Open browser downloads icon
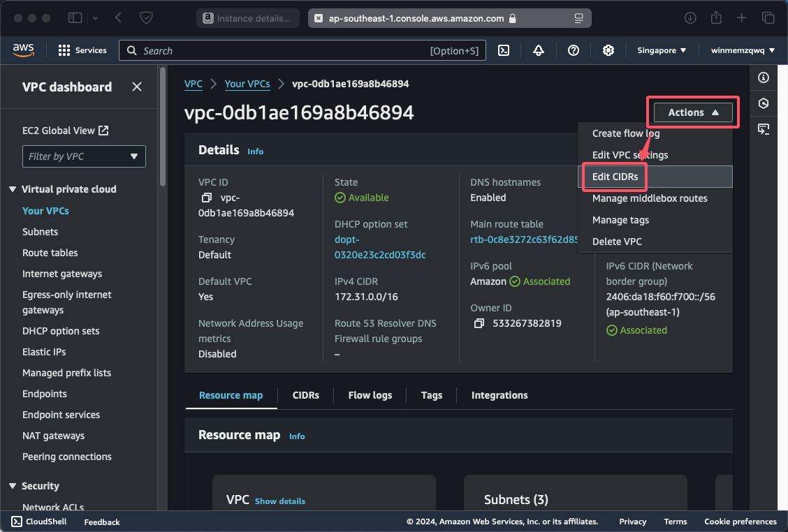The image size is (788, 532). click(x=690, y=18)
